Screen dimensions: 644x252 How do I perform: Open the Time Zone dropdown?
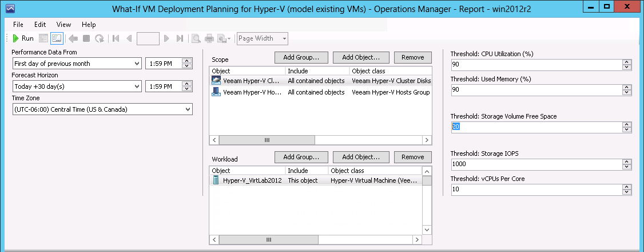(x=188, y=109)
